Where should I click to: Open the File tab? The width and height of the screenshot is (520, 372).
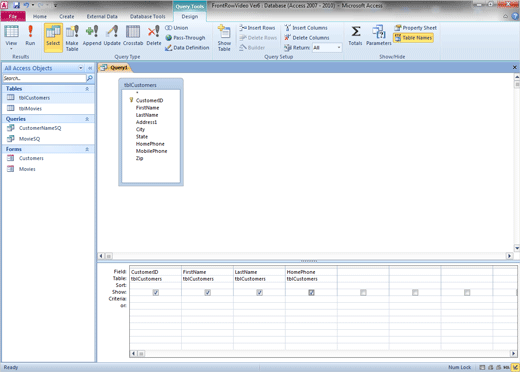(x=13, y=16)
